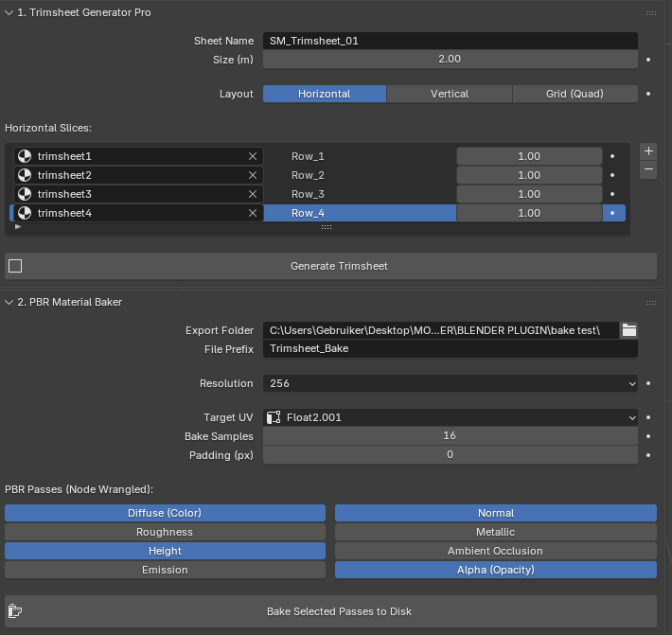Click the bake icon on Bake Selected Passes
Viewport: 672px width, 635px height.
15,611
